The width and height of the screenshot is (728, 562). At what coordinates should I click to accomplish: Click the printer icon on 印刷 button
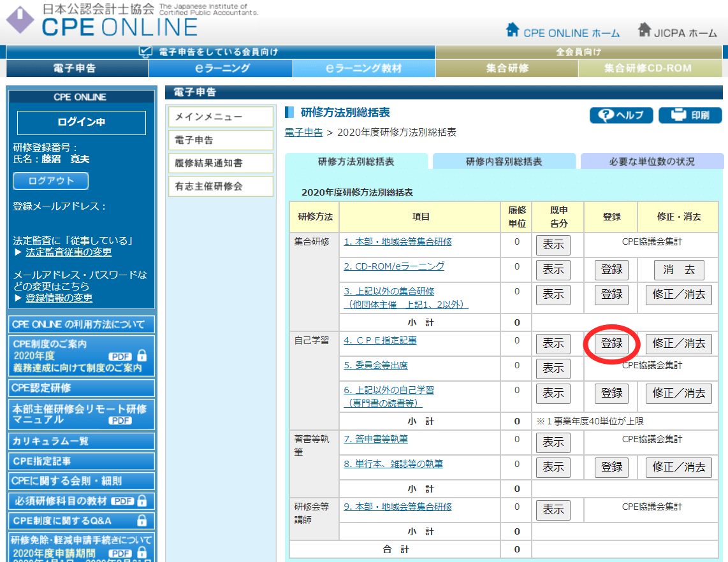point(678,115)
